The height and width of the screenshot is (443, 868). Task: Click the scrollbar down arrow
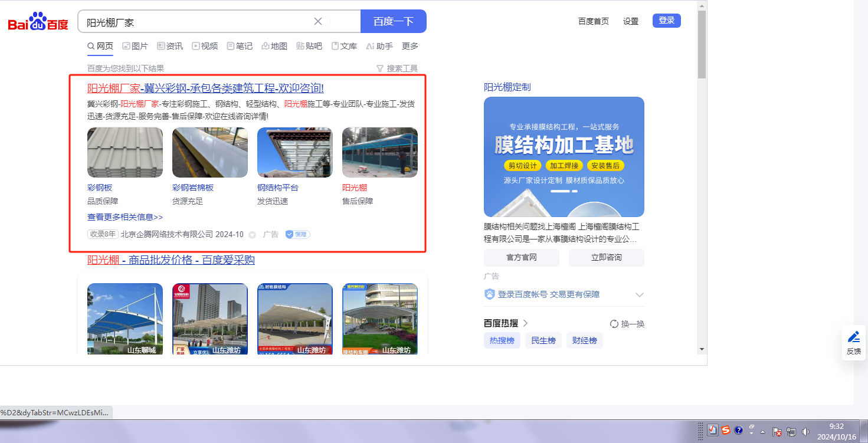point(702,349)
